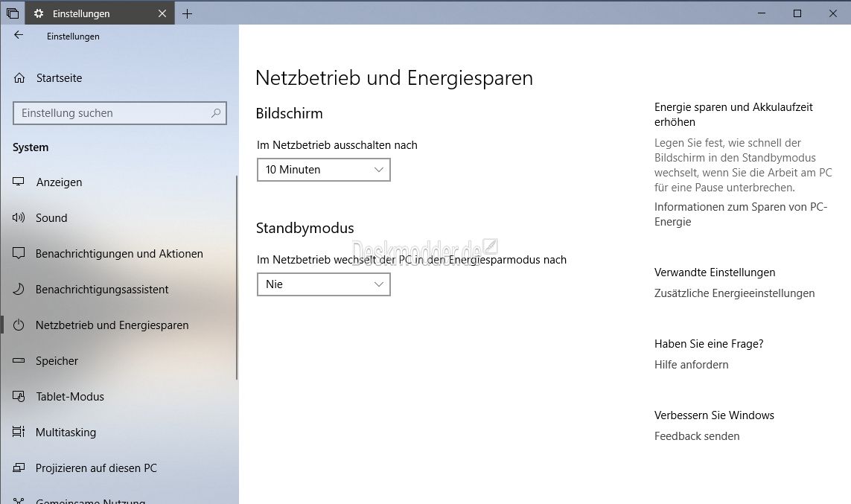Screen dimensions: 851x504
Task: Close the Einstellungen tab
Action: point(162,13)
